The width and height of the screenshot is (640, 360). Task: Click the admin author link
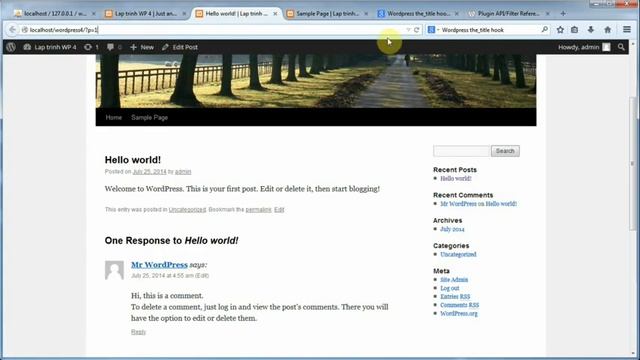click(x=183, y=172)
